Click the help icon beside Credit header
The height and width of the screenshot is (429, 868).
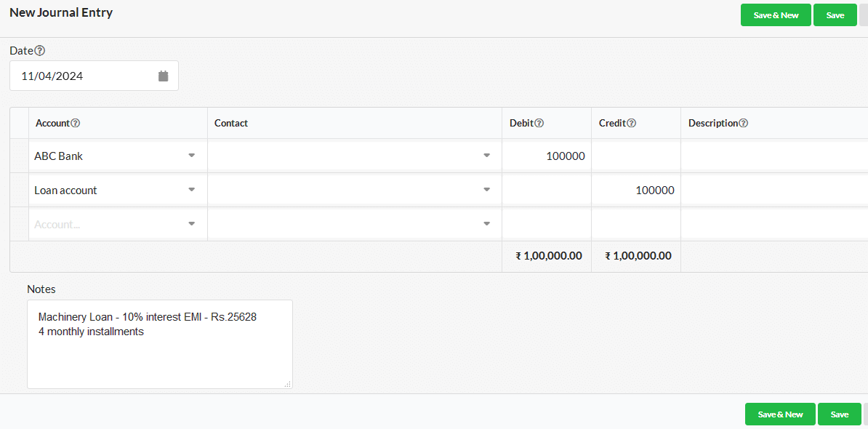point(631,123)
